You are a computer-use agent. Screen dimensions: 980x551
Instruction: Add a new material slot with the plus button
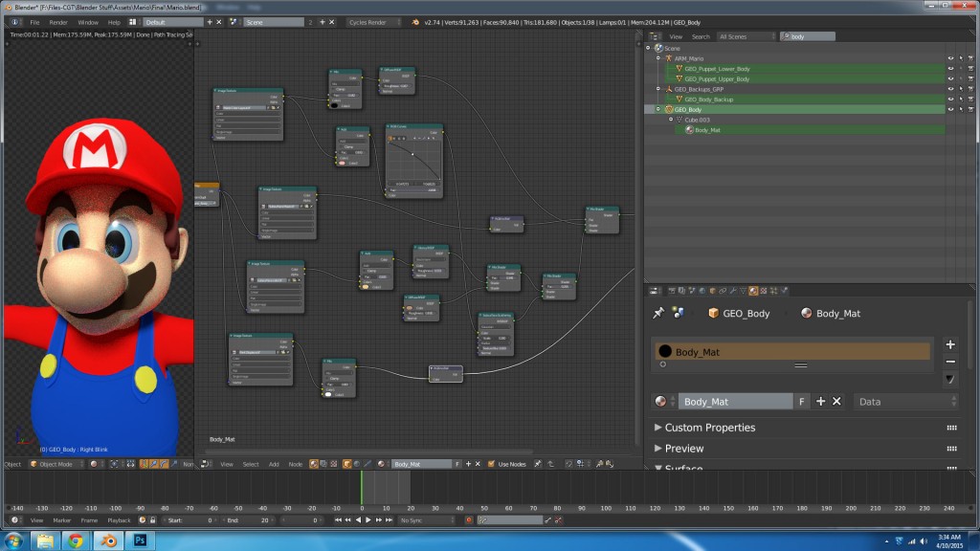point(950,344)
